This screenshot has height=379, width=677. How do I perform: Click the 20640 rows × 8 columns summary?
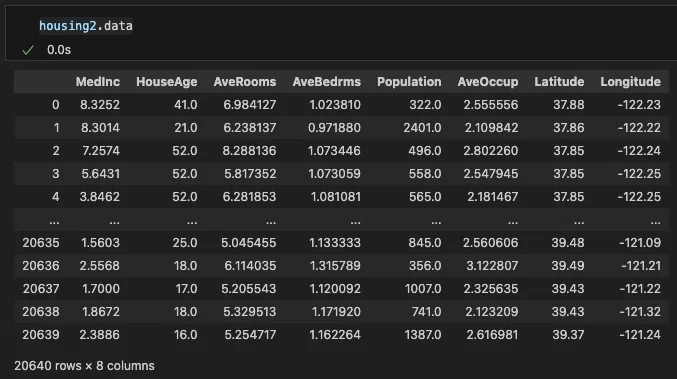[x=84, y=366]
